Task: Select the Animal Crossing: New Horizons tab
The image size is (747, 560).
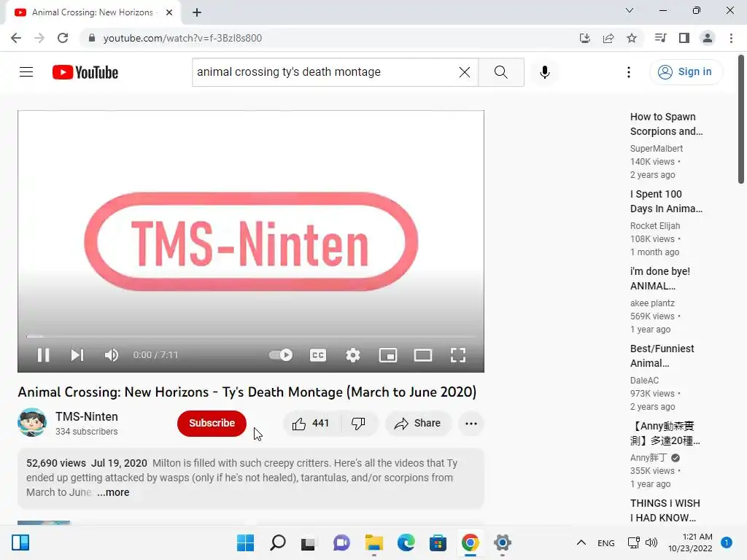Action: coord(93,12)
